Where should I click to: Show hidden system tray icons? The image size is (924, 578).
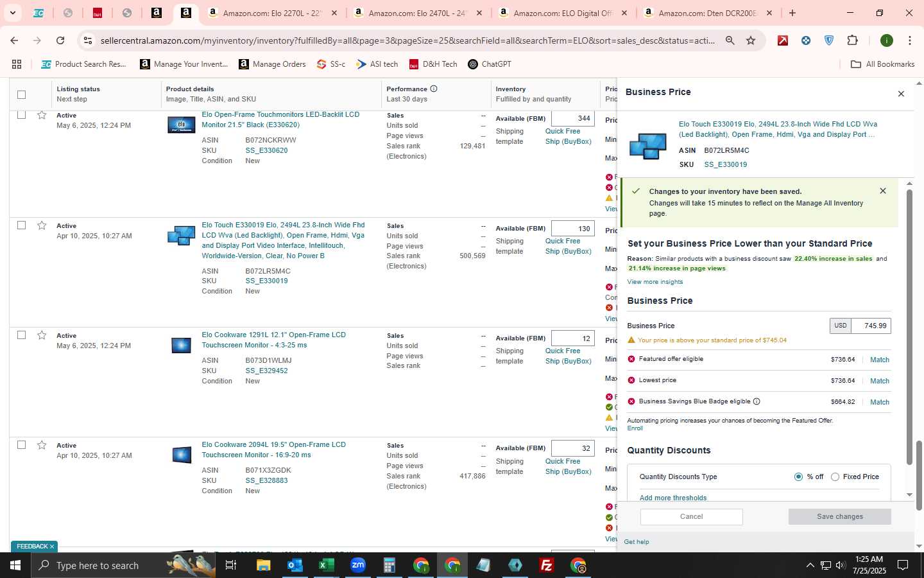click(810, 565)
